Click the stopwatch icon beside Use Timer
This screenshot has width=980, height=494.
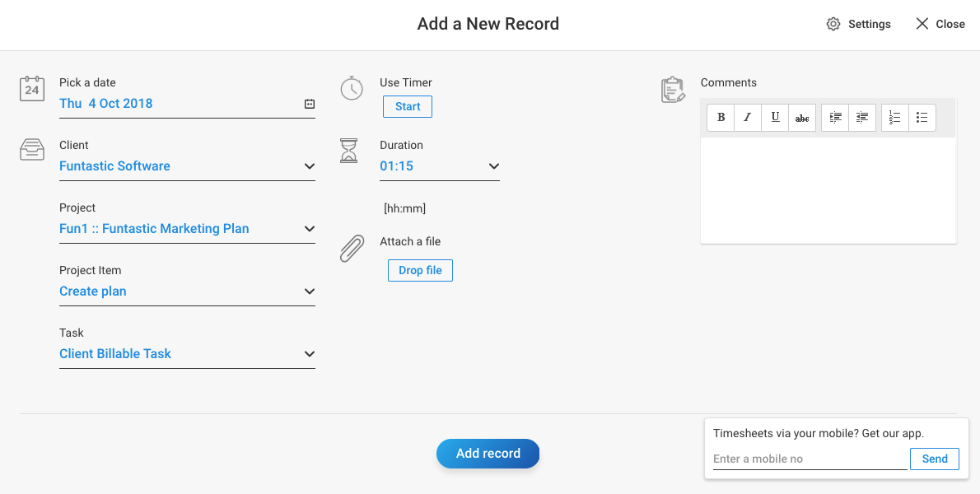(352, 88)
